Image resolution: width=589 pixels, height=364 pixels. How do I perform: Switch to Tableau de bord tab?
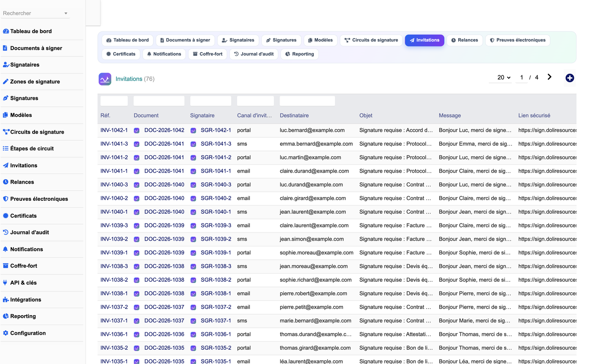[128, 40]
